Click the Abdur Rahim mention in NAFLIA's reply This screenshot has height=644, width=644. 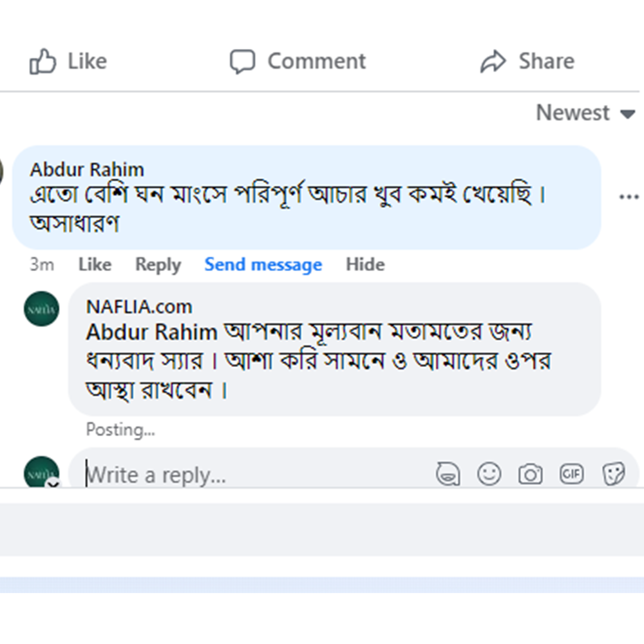click(x=152, y=332)
